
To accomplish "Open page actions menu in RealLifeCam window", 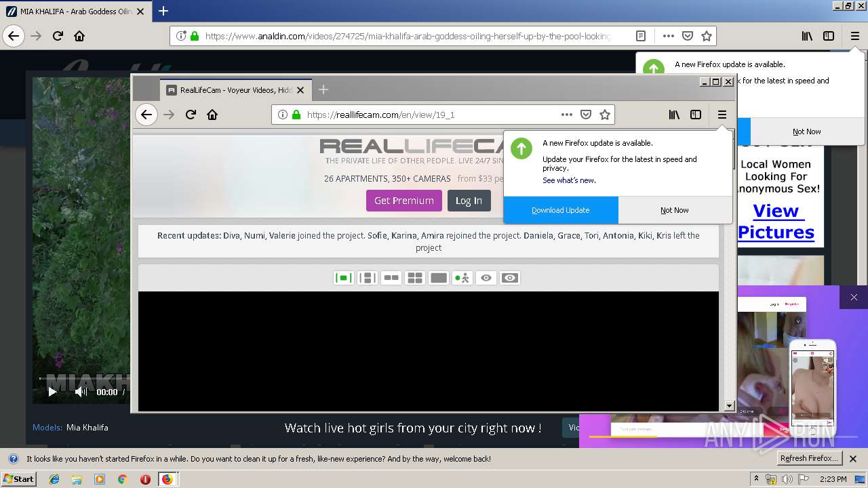I will pos(567,115).
